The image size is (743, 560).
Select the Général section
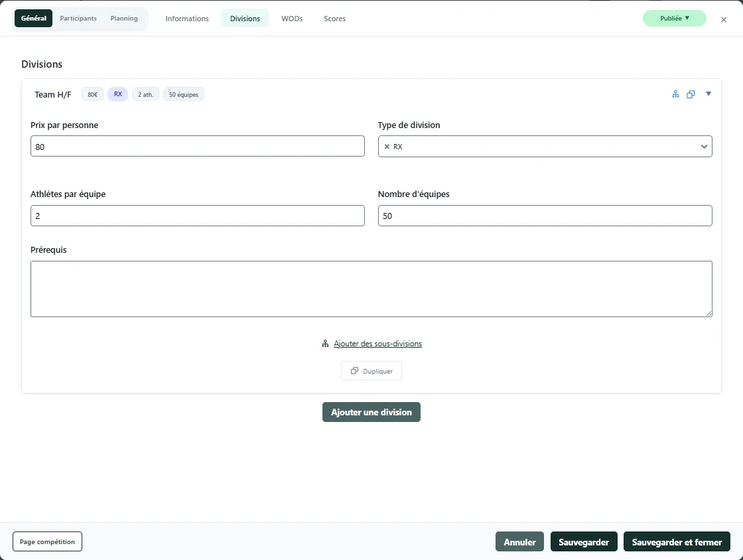point(34,19)
